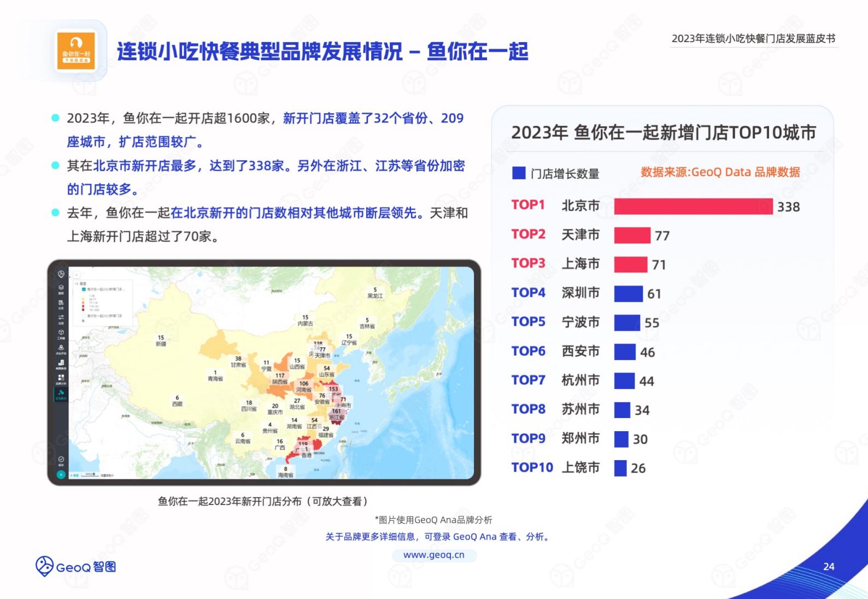Screen dimensions: 868x599
Task: Click the 2023年连锁小吃快餐门店发展蓝皮书 header text
Action: (753, 38)
